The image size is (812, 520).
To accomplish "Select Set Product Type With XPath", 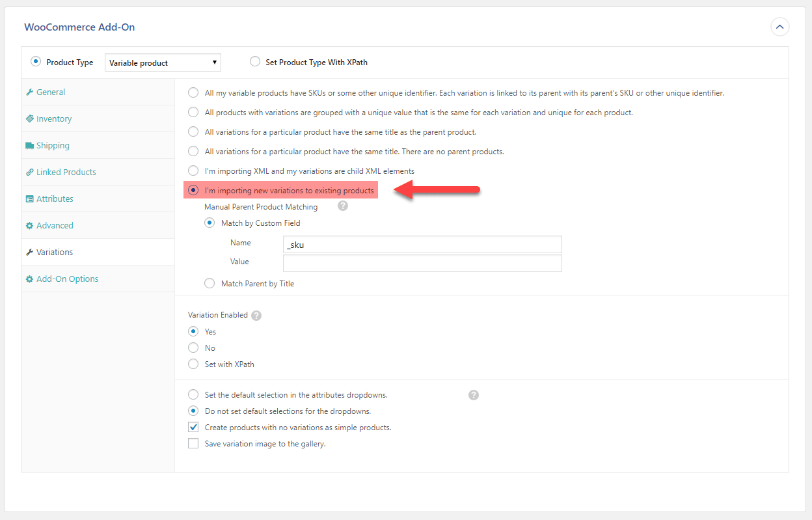I will coord(255,62).
